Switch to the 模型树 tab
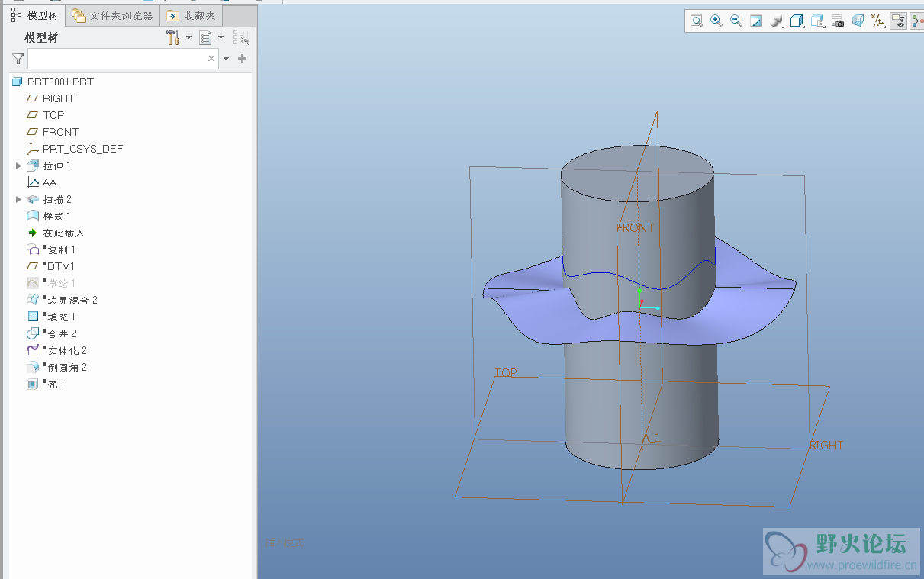 pos(34,14)
